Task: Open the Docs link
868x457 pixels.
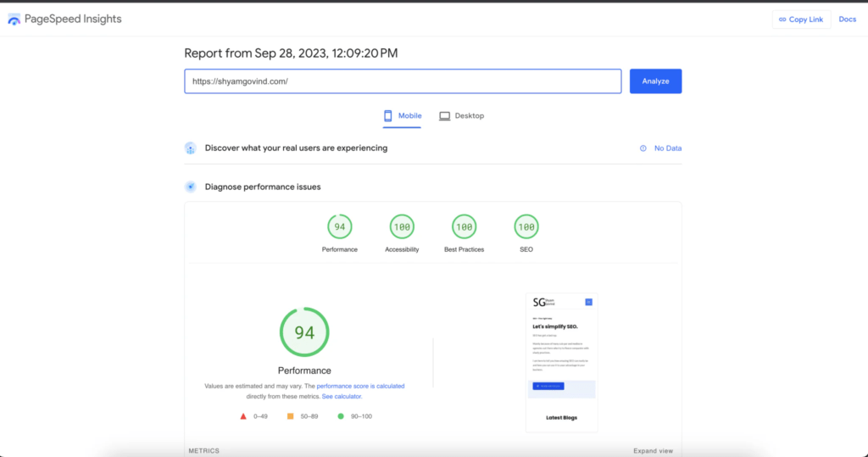Action: [847, 20]
